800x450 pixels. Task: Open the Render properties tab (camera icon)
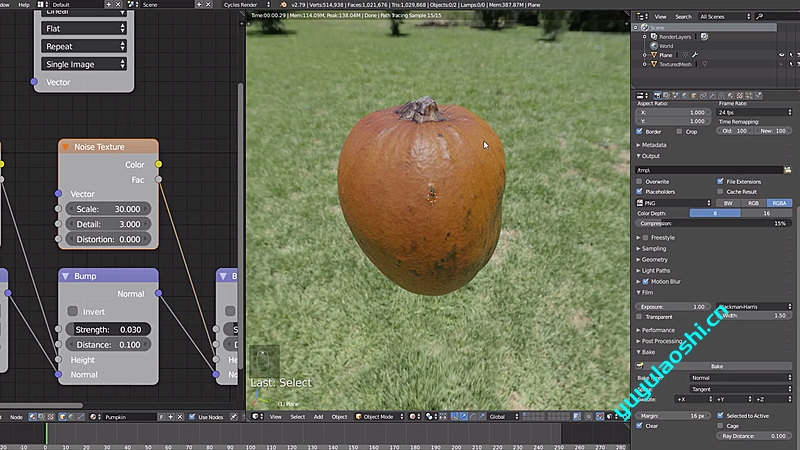click(657, 95)
